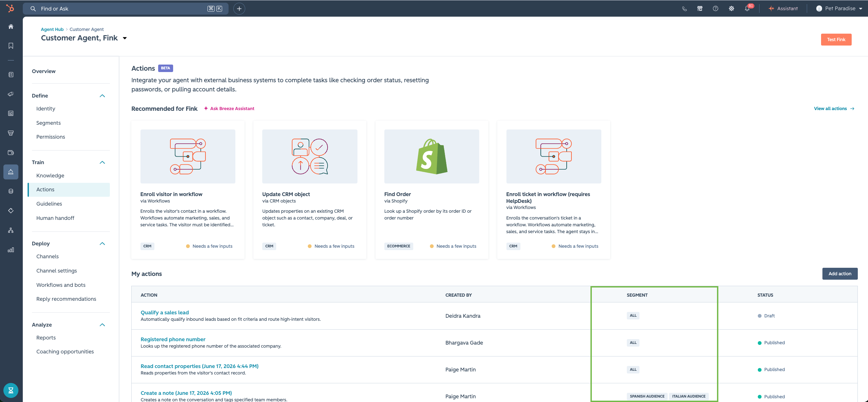Viewport: 868px width, 402px height.
Task: Open the hierarchy tree icon in left rail
Action: point(11,230)
